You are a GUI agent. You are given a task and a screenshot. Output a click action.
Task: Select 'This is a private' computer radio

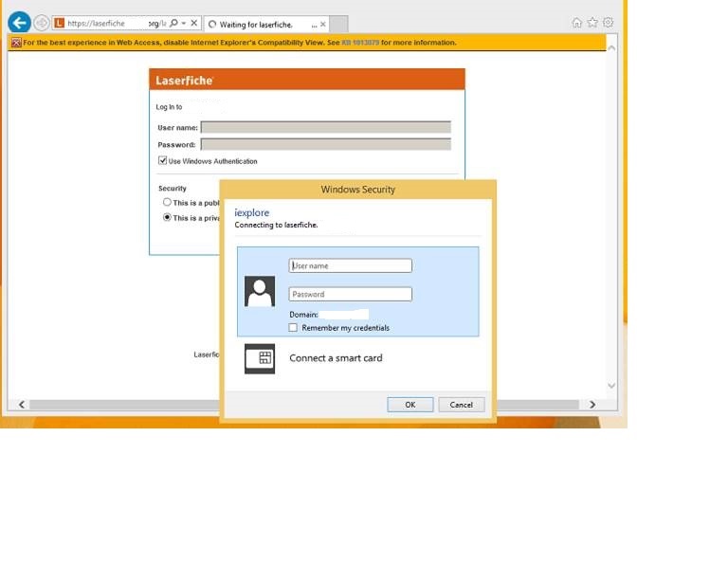pos(167,217)
